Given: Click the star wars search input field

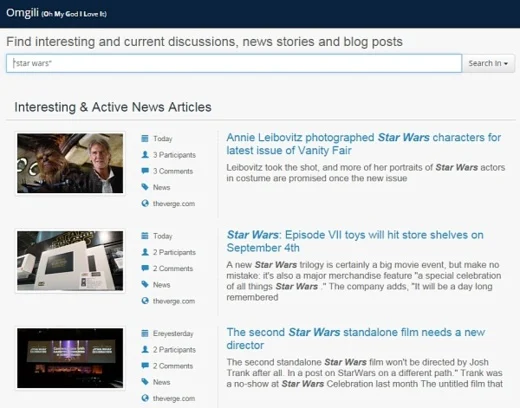Looking at the screenshot, I should coord(234,63).
